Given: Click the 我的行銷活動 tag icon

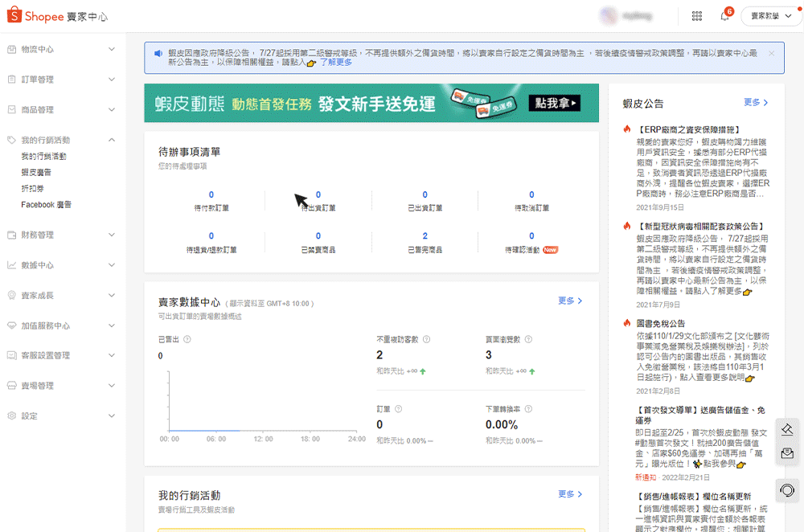Looking at the screenshot, I should [x=12, y=140].
